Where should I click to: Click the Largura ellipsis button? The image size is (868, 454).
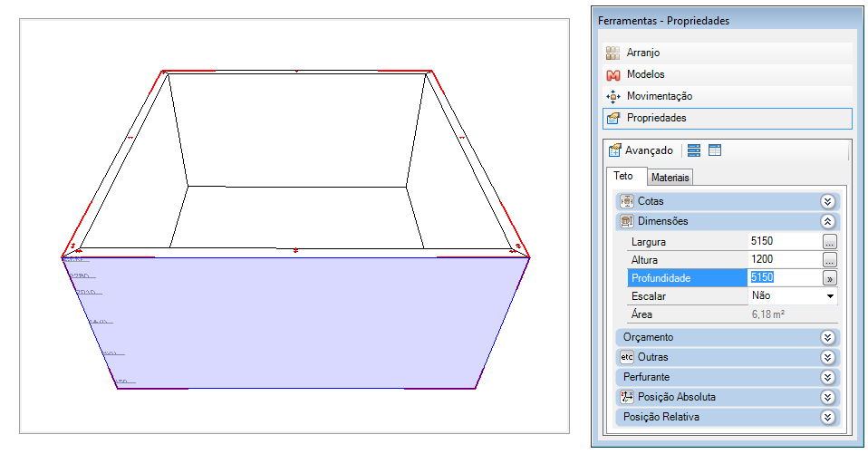point(829,242)
